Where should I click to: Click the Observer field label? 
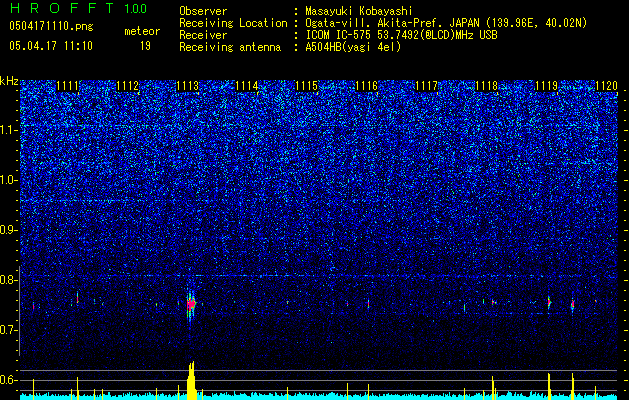click(203, 11)
